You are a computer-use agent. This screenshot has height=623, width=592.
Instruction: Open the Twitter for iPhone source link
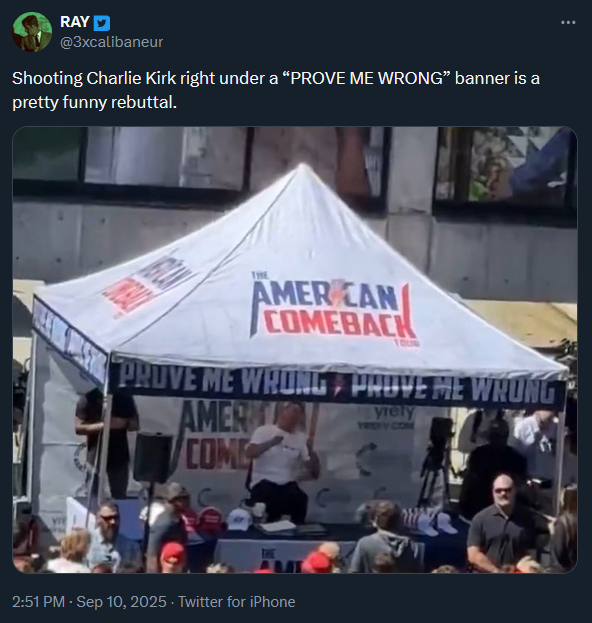click(236, 602)
